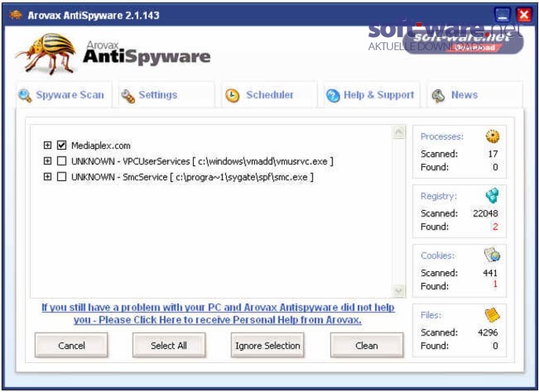Viewport: 539px width, 392px height.
Task: Click the Cancel button
Action: (x=71, y=345)
